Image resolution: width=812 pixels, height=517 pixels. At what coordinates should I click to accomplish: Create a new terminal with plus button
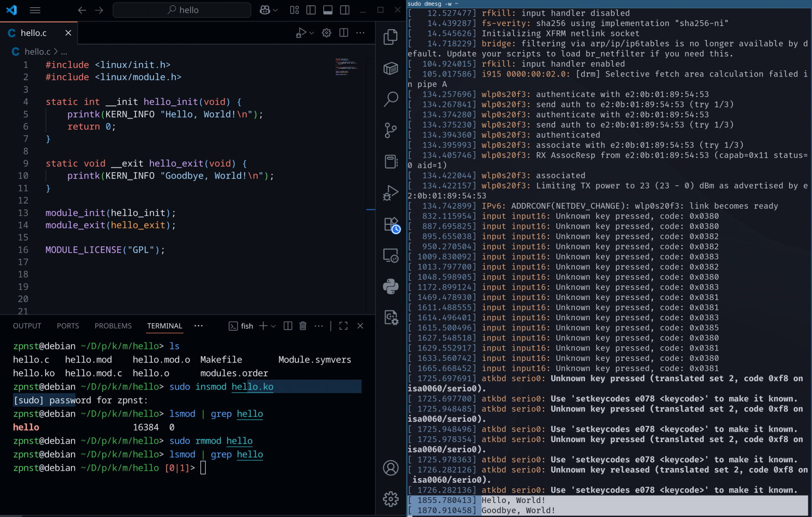click(x=264, y=325)
